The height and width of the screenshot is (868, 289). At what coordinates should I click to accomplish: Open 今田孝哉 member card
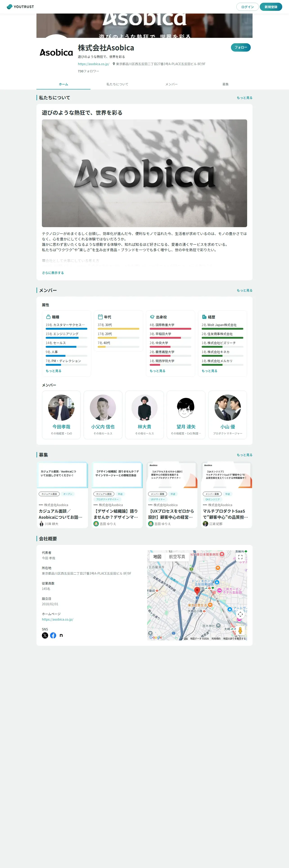tap(61, 415)
